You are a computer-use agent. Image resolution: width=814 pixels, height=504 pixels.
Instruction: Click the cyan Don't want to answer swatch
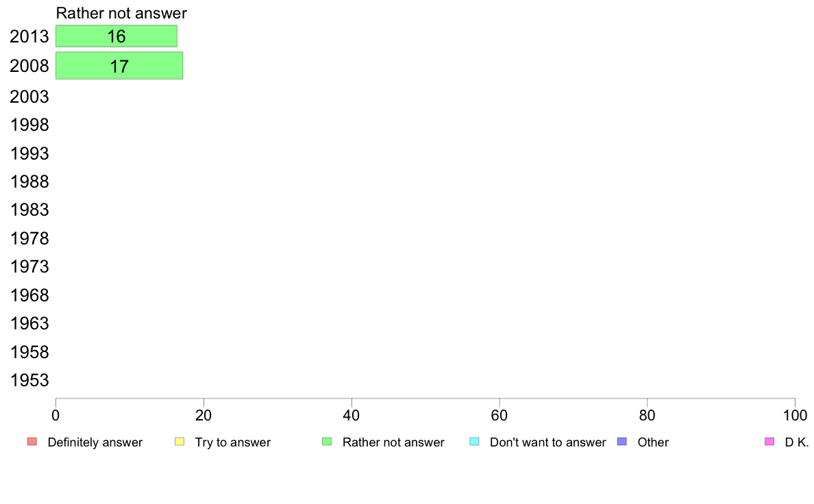point(474,442)
